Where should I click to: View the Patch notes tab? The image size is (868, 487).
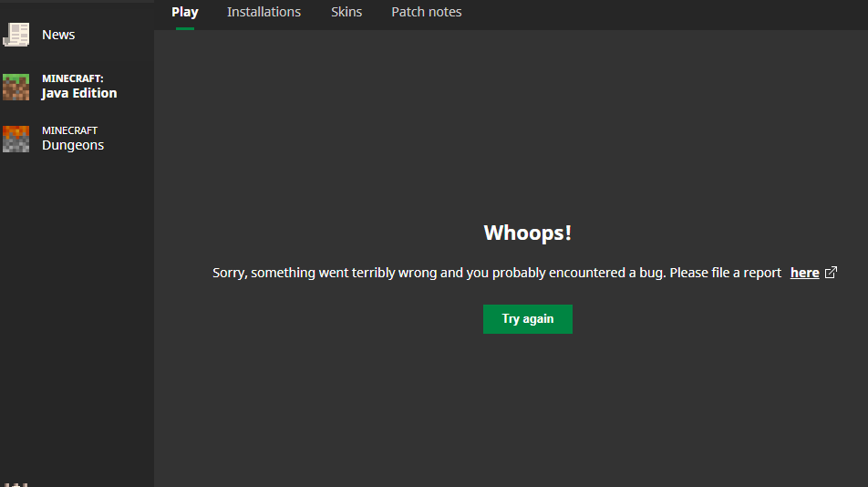(x=427, y=12)
